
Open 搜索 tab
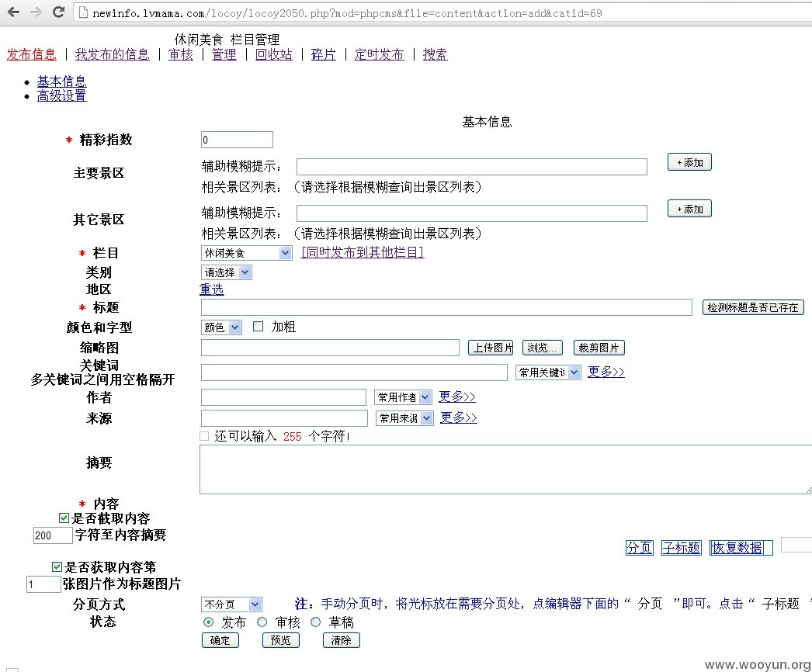[x=435, y=54]
